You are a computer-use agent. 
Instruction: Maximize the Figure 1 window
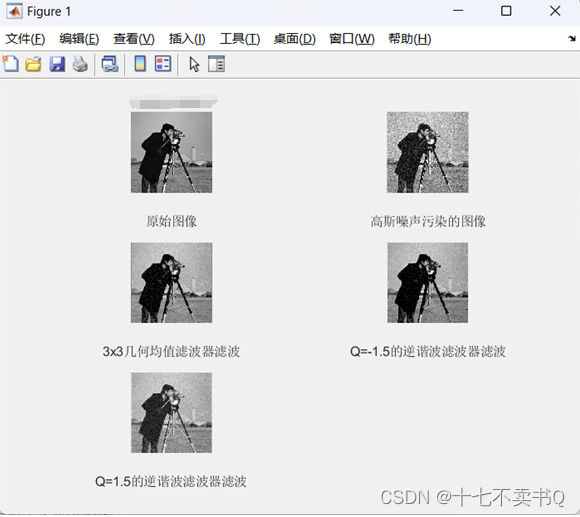point(506,11)
